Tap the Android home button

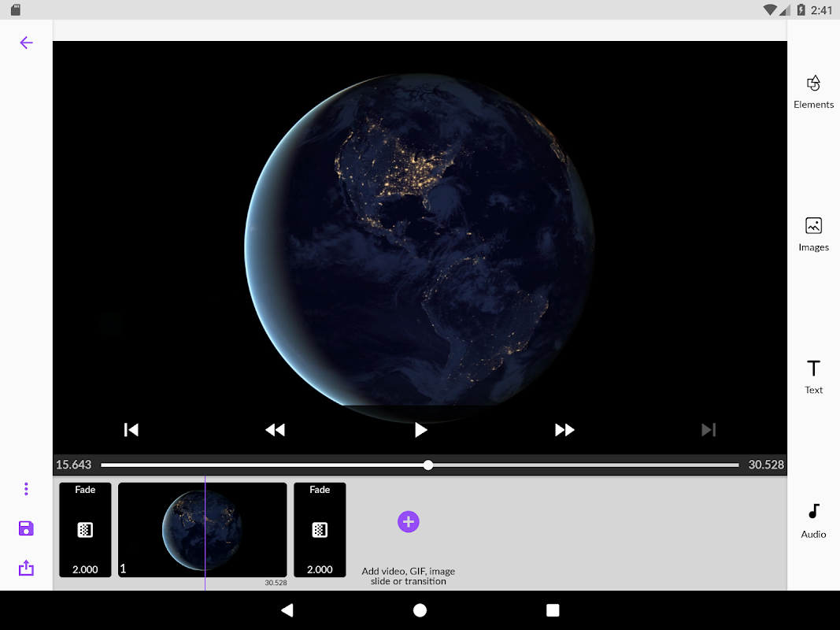click(x=420, y=610)
